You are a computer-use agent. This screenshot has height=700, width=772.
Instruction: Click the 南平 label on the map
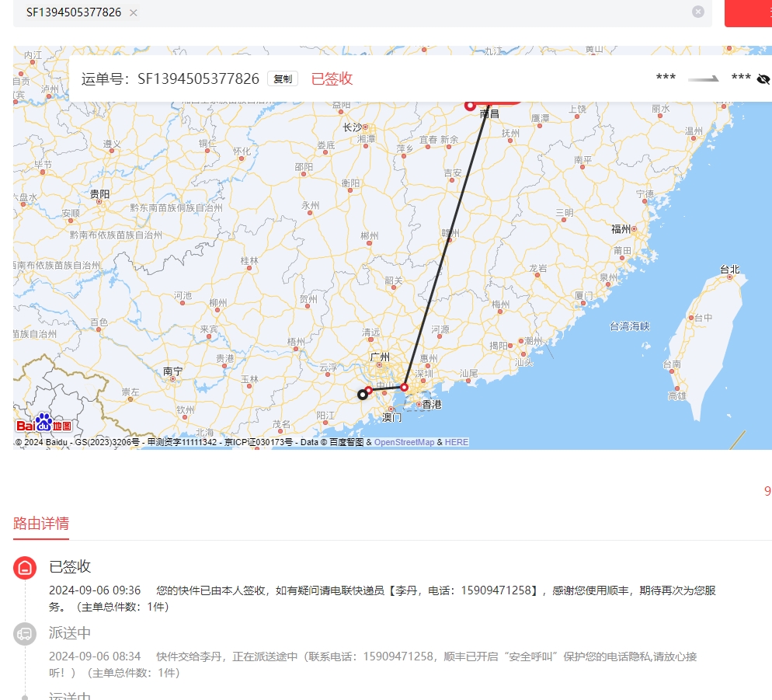[583, 159]
